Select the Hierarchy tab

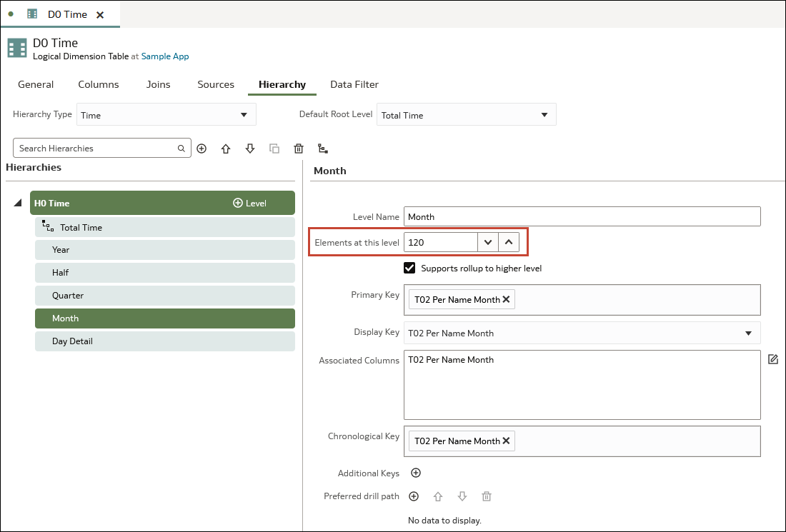tap(282, 84)
